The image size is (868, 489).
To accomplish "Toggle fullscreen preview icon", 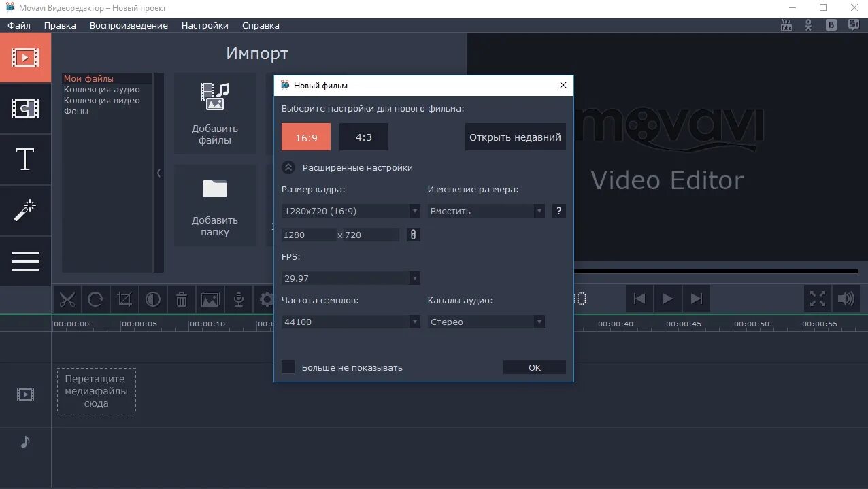I will point(818,299).
